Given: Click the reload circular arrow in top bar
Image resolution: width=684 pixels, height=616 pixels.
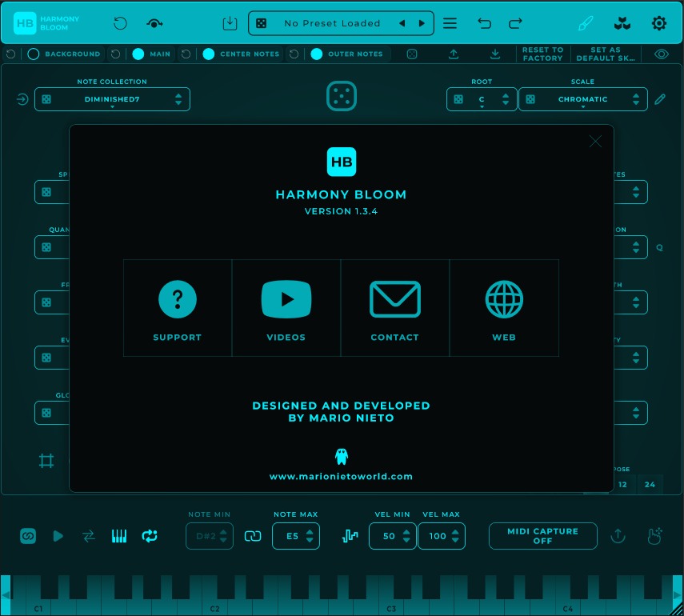Looking at the screenshot, I should coord(120,23).
